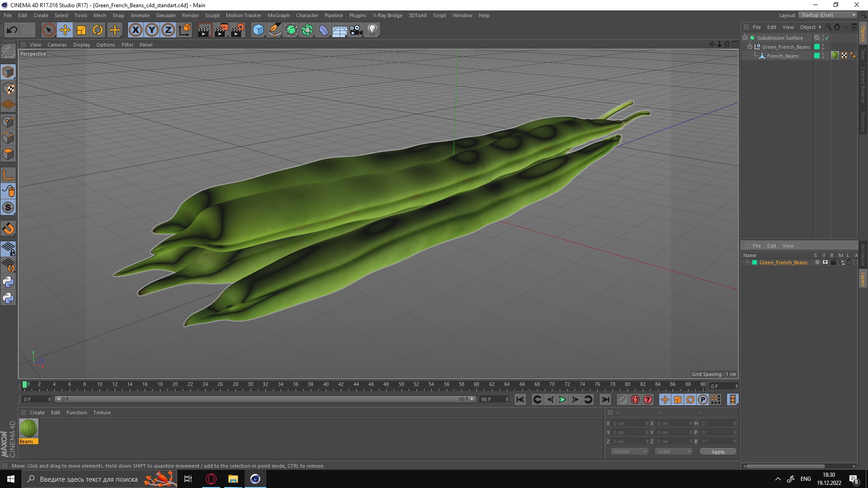Viewport: 868px width, 488px height.
Task: Click frame 30 on timeline ruler
Action: click(x=250, y=385)
